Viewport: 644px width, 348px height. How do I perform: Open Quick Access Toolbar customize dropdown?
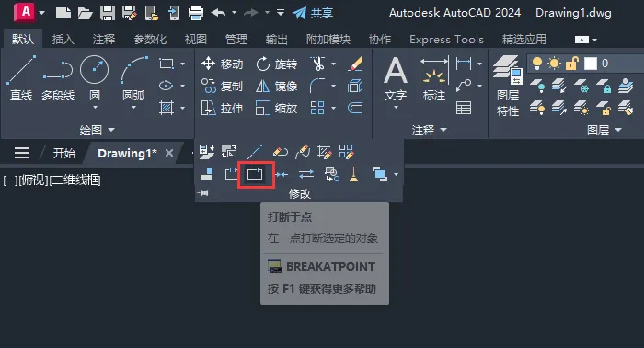pos(281,13)
